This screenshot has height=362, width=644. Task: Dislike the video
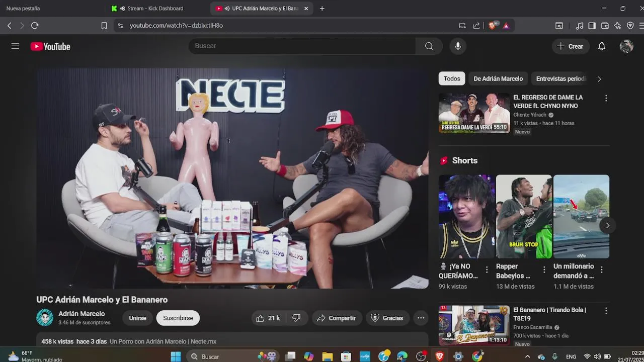pos(296,318)
